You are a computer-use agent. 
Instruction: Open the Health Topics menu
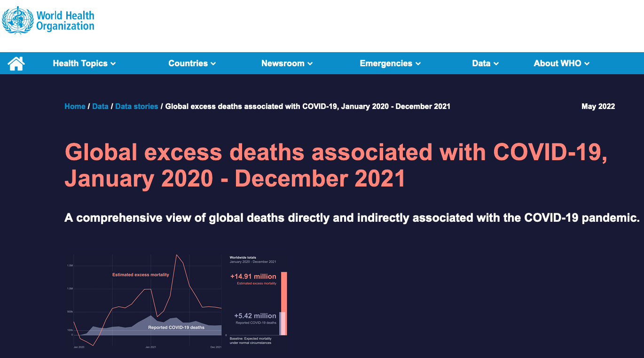coord(84,63)
